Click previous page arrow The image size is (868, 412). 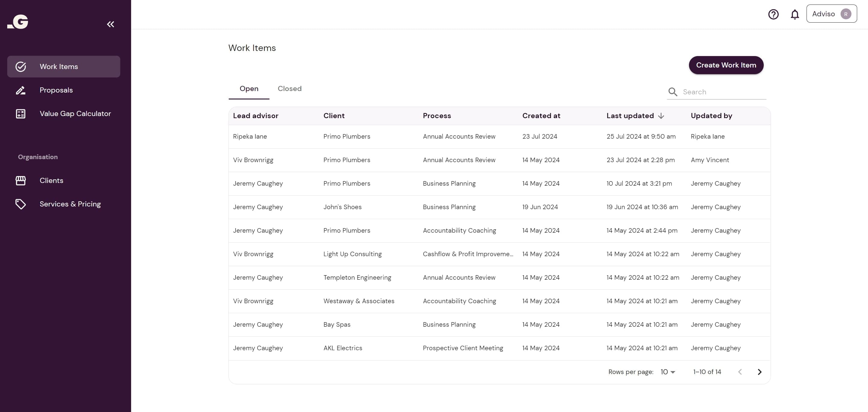[x=740, y=372]
